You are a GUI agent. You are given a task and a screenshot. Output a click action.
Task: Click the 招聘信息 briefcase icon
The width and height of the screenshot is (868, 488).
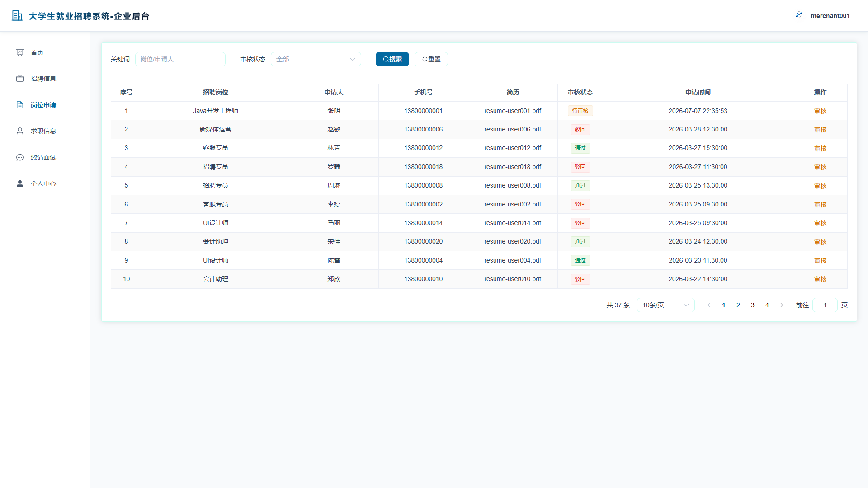tap(20, 79)
